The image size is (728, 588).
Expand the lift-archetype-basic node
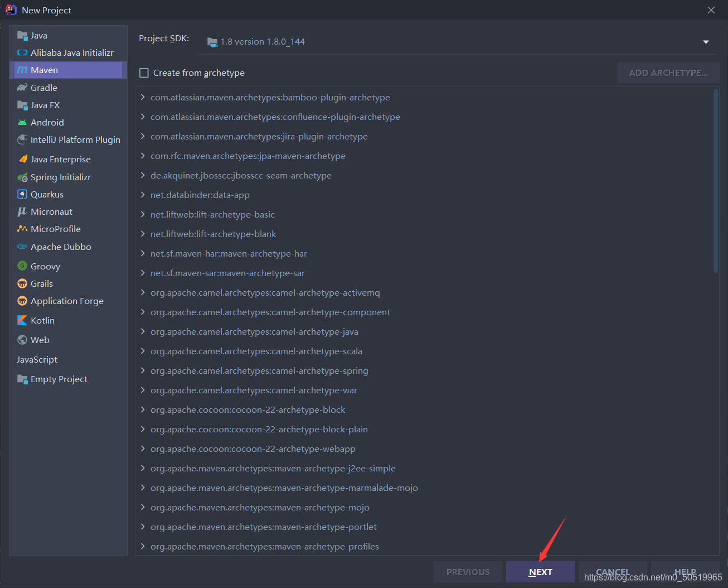tap(143, 214)
